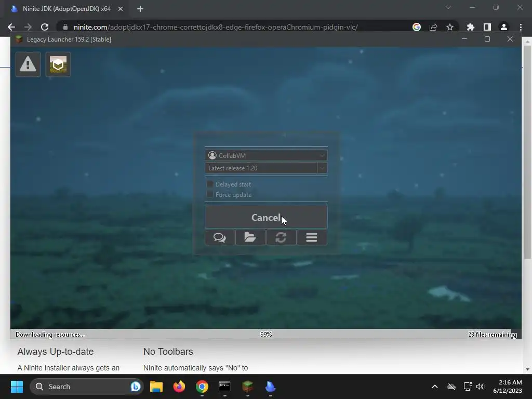
Task: Click the Minecraft block icon button
Action: click(58, 64)
